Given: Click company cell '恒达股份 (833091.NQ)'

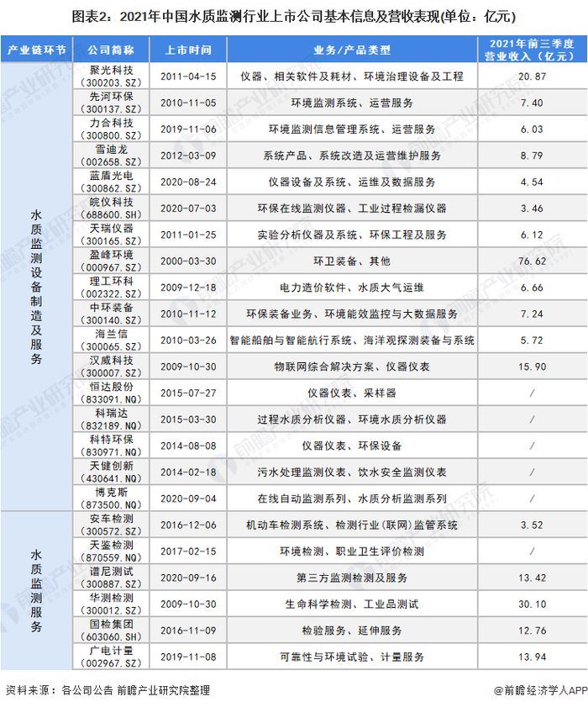Looking at the screenshot, I should pyautogui.click(x=111, y=393).
